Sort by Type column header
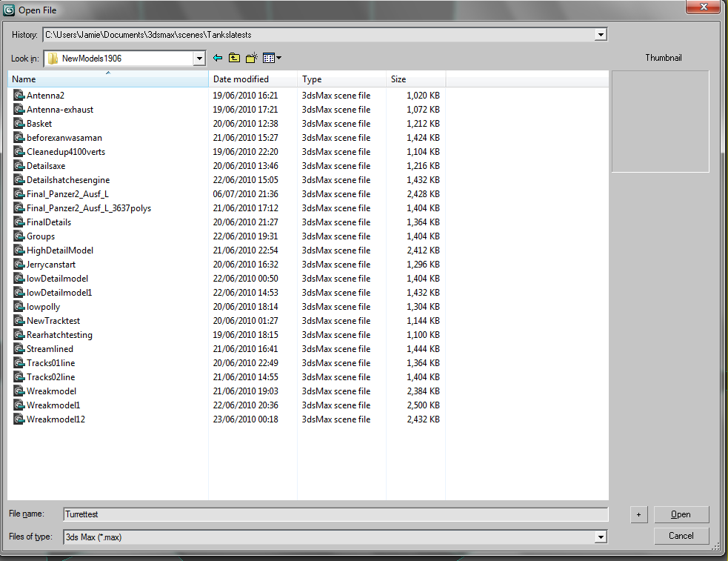Viewport: 728px width, 561px height. click(x=341, y=79)
